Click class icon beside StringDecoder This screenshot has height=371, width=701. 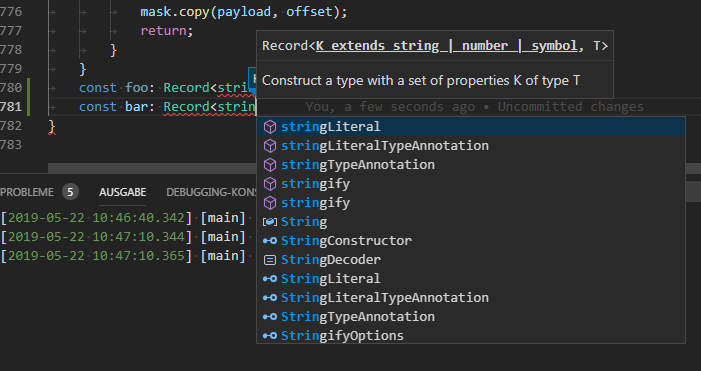point(270,260)
